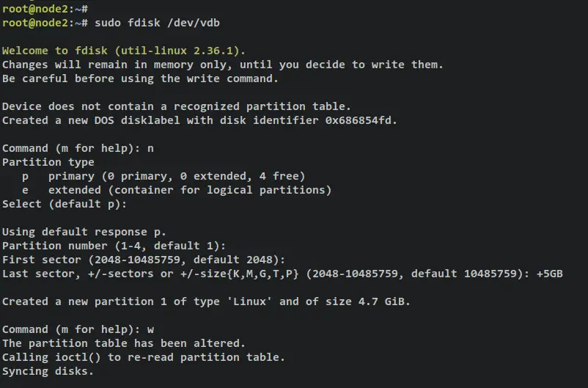
Task: Click the 'Created a new partition 1' message
Action: [x=206, y=301]
